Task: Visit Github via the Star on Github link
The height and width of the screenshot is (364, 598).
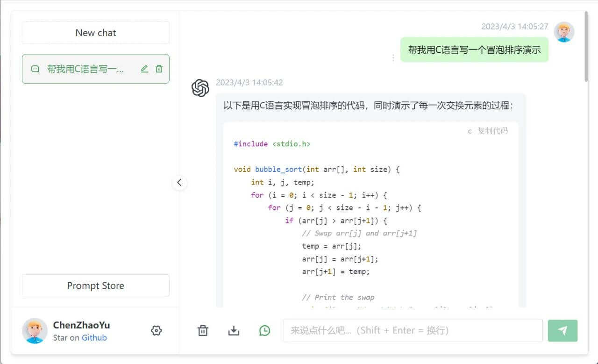Action: (x=94, y=338)
